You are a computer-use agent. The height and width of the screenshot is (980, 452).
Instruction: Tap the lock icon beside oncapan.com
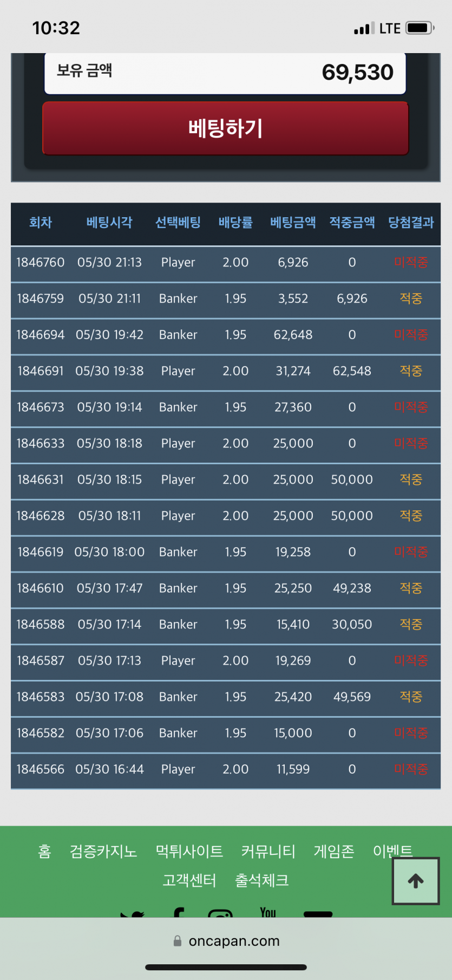178,941
